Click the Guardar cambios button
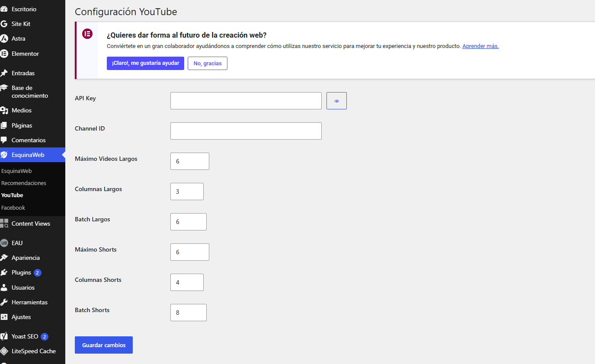This screenshot has height=364, width=595. tap(104, 345)
